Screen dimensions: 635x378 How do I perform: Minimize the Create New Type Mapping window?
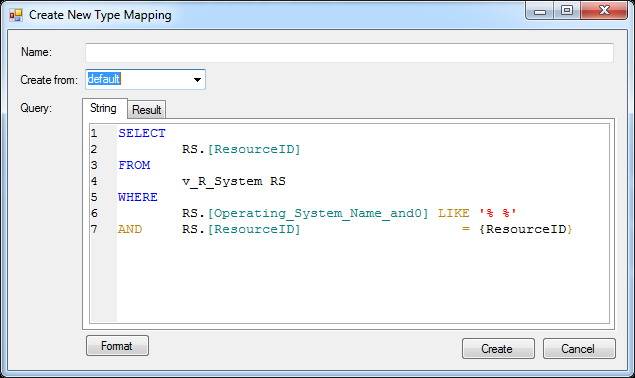(540, 11)
